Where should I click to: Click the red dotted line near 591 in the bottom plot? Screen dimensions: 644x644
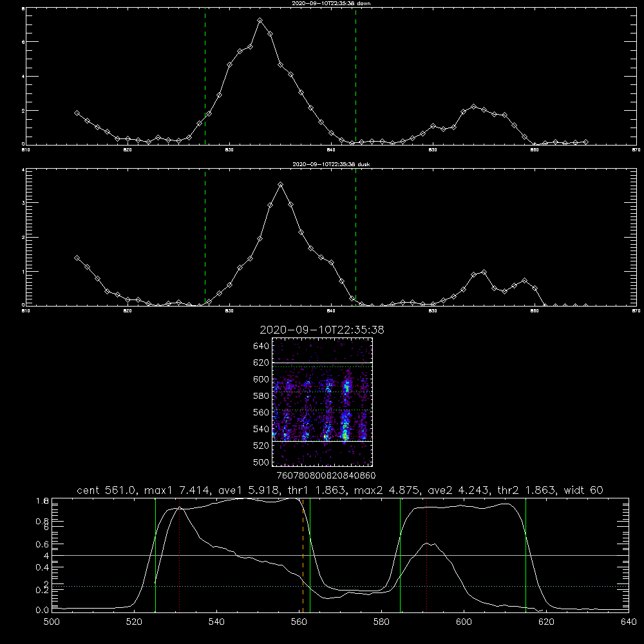[427, 555]
